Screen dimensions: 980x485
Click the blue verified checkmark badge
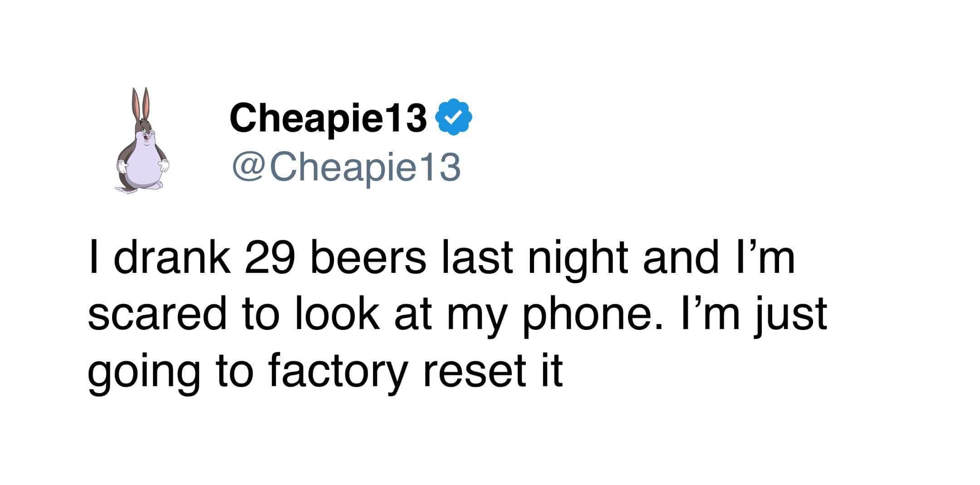coord(453,117)
